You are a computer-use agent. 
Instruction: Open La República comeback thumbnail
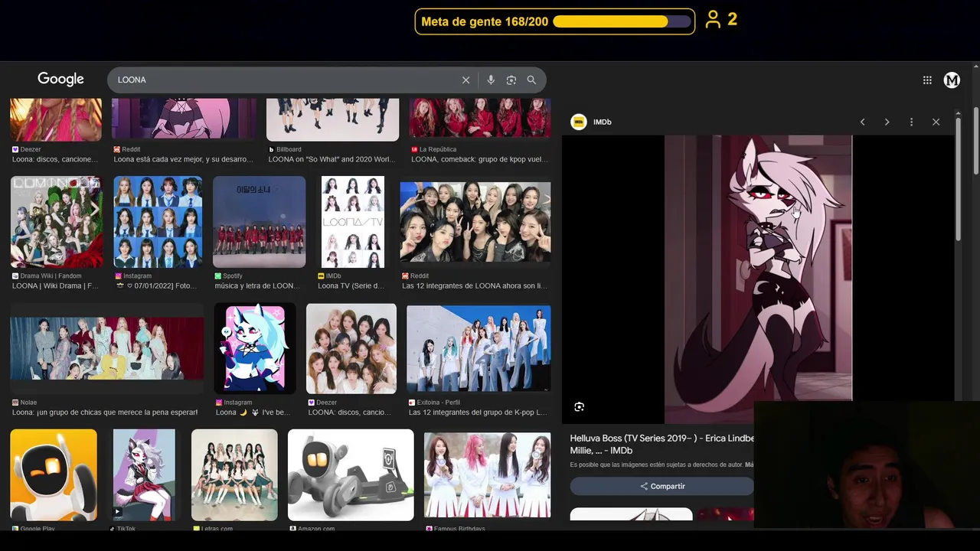tap(479, 117)
